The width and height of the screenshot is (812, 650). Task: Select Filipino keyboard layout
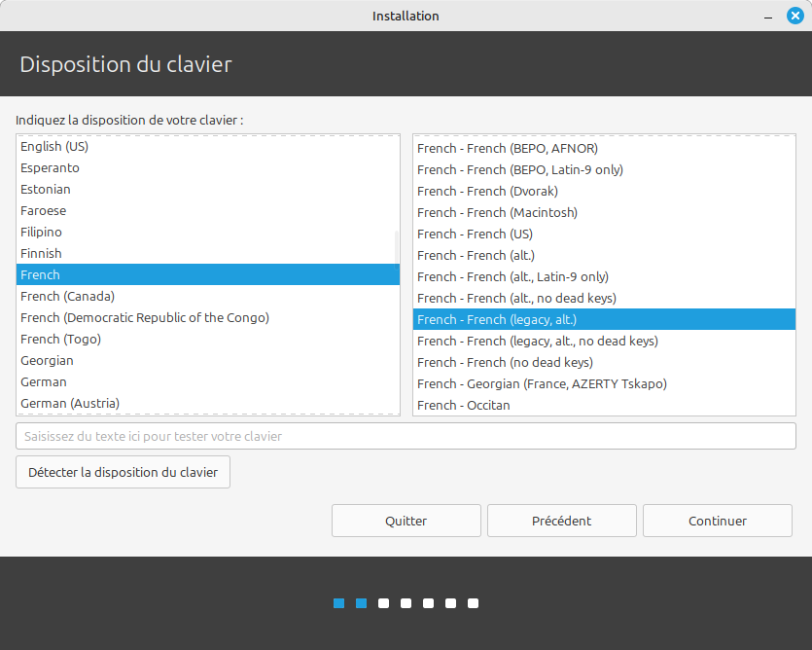(208, 233)
